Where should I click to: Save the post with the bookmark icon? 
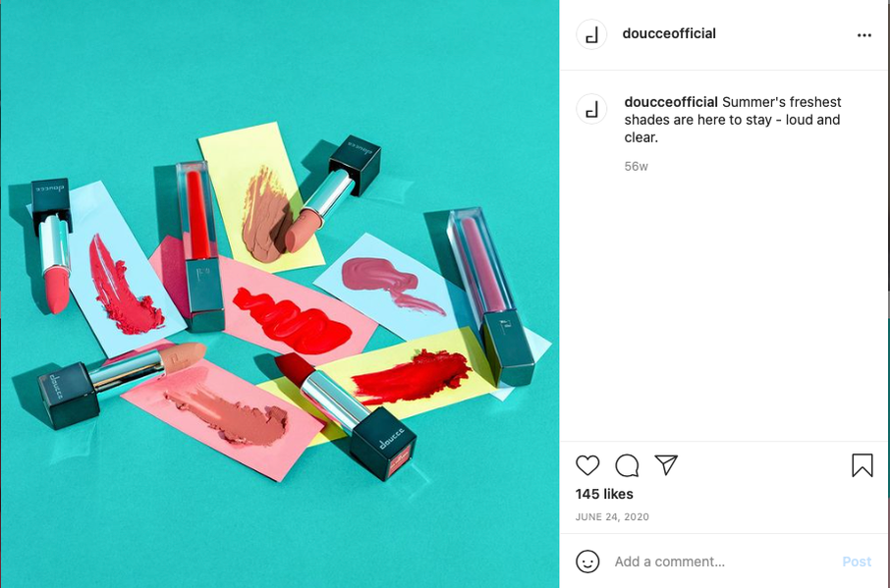(x=862, y=465)
